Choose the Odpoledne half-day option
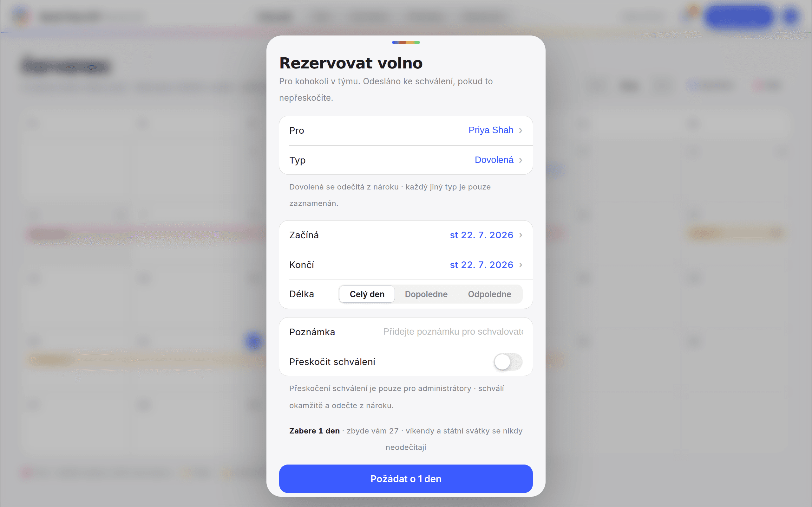Image resolution: width=812 pixels, height=507 pixels. click(489, 294)
